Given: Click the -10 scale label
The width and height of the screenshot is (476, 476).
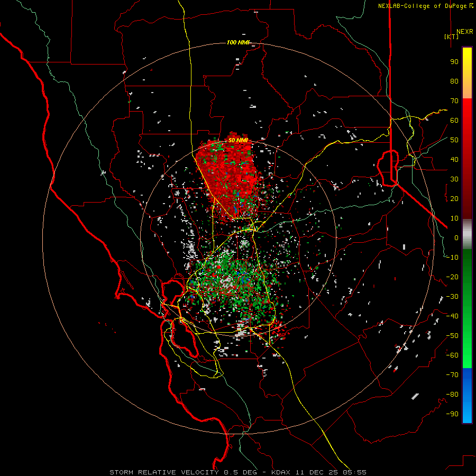Looking at the screenshot, I should [x=452, y=258].
